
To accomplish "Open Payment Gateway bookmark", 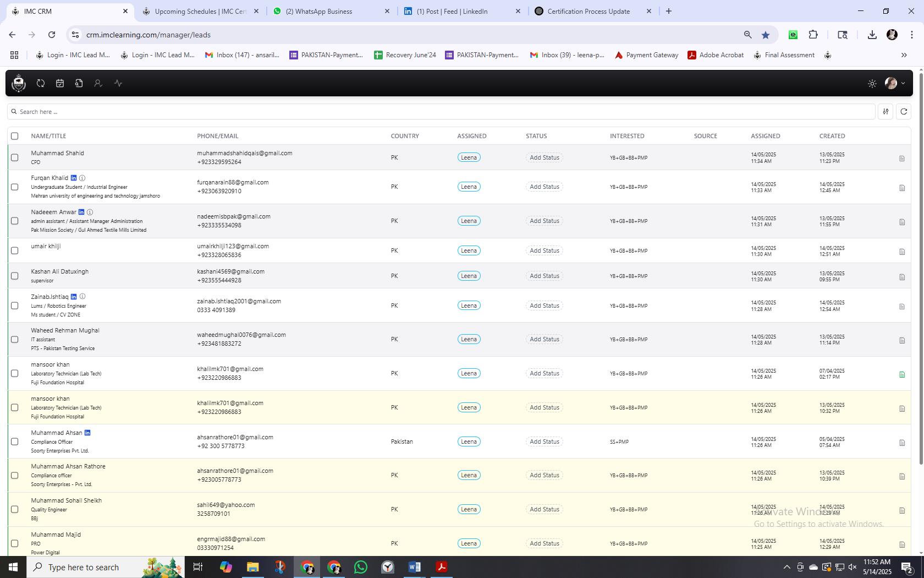I will tap(646, 55).
